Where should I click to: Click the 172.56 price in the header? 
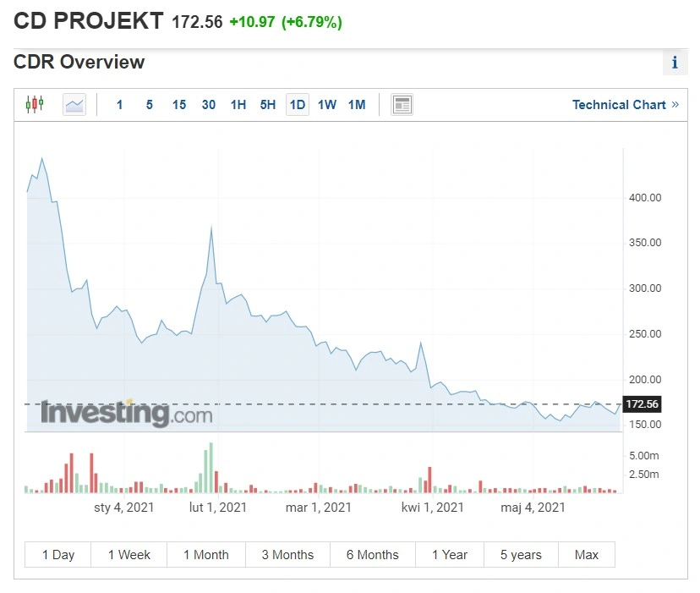click(x=197, y=22)
